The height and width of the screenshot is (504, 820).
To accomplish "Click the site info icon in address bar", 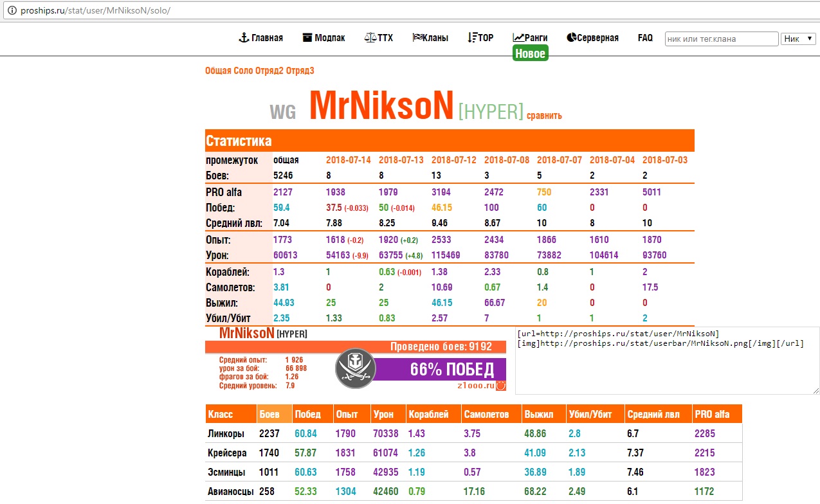I will tap(11, 11).
